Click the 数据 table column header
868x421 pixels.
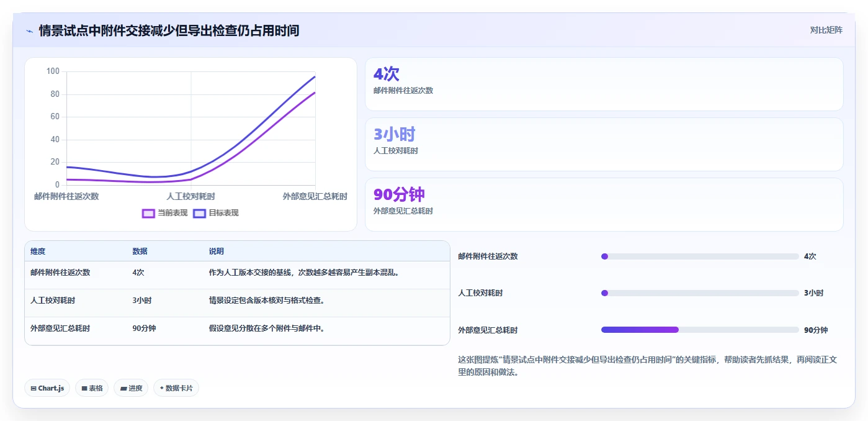click(140, 251)
